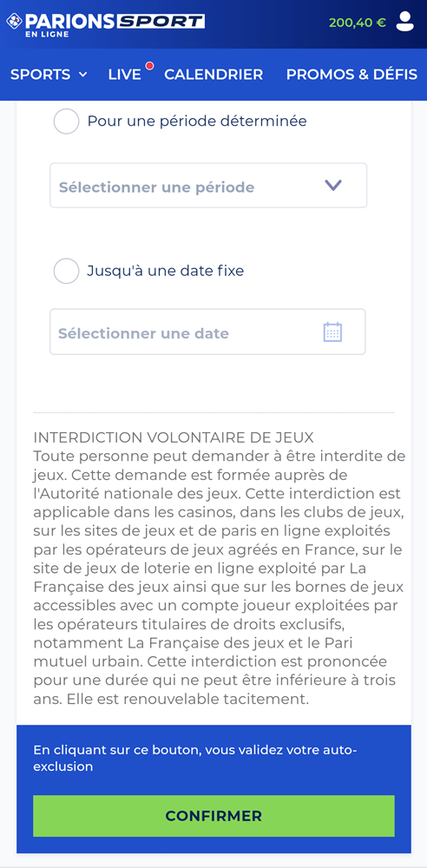Image resolution: width=427 pixels, height=868 pixels.
Task: Open the calendar date picker icon
Action: pyautogui.click(x=332, y=332)
